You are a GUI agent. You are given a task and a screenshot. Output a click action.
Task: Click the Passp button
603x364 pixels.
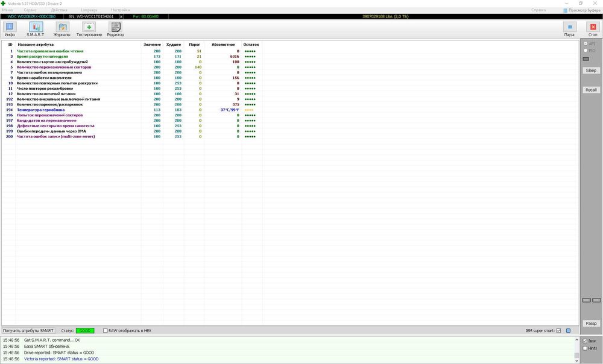[x=591, y=323]
